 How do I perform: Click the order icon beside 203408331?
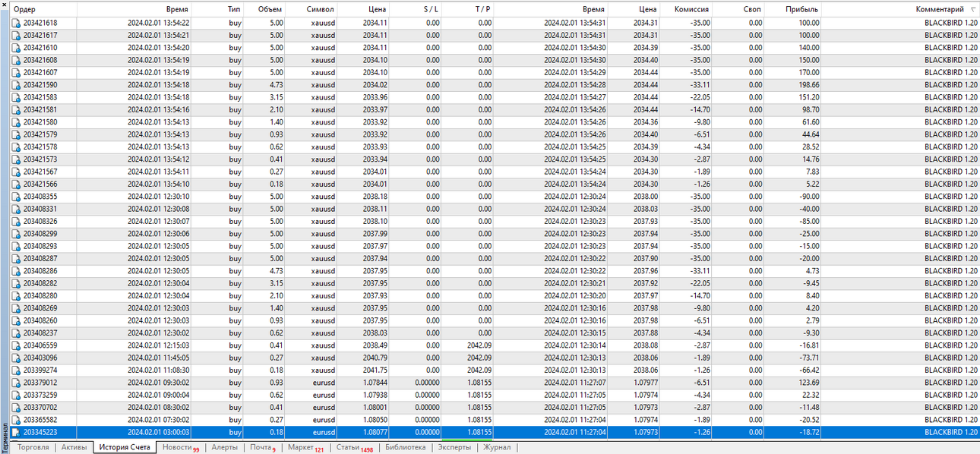pos(16,209)
